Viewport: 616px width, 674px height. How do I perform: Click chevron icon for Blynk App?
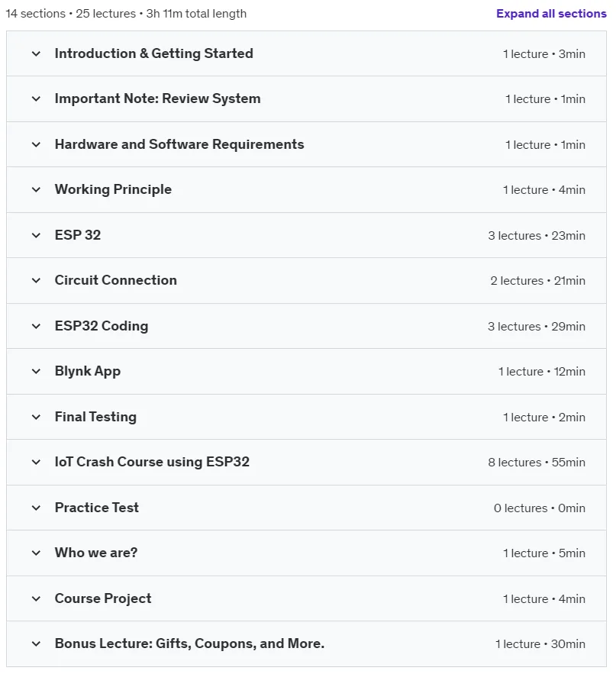coord(36,371)
